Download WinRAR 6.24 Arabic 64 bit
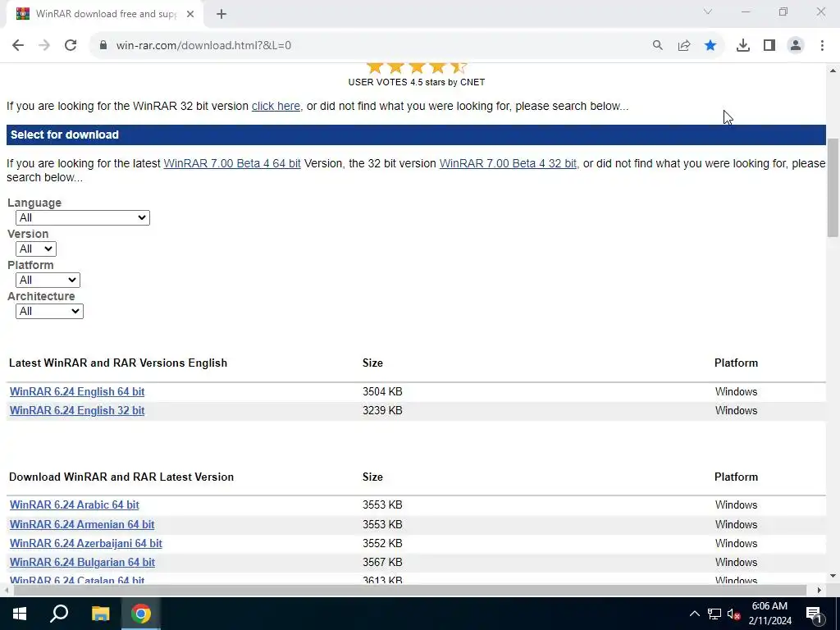Image resolution: width=840 pixels, height=630 pixels. coord(75,504)
